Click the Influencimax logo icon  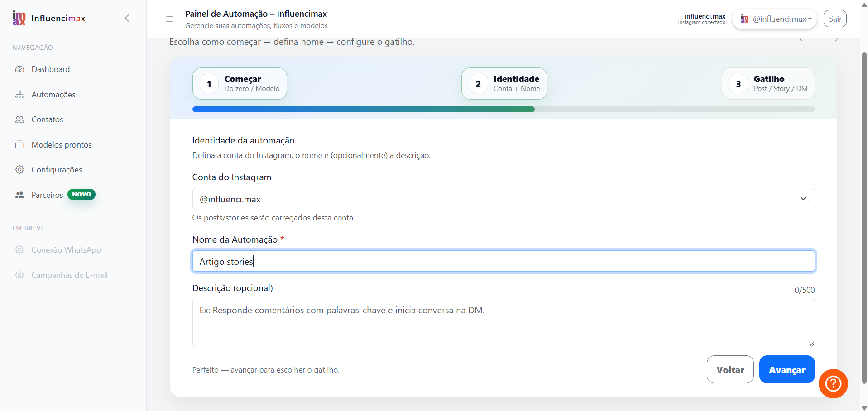pos(19,18)
